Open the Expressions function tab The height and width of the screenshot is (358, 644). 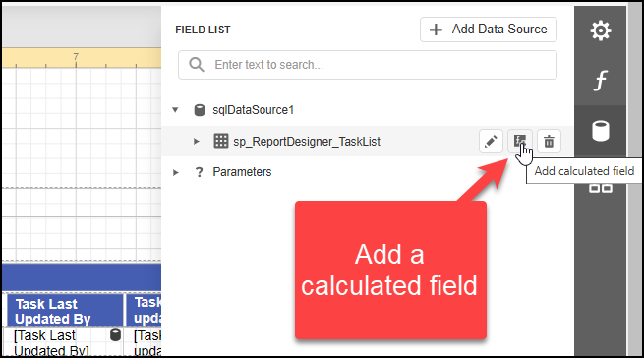600,80
